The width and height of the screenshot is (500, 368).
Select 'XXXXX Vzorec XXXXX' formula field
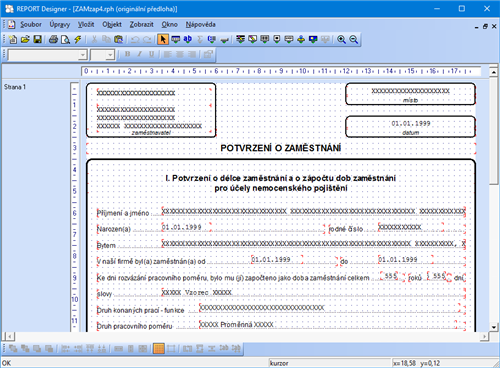tap(197, 292)
